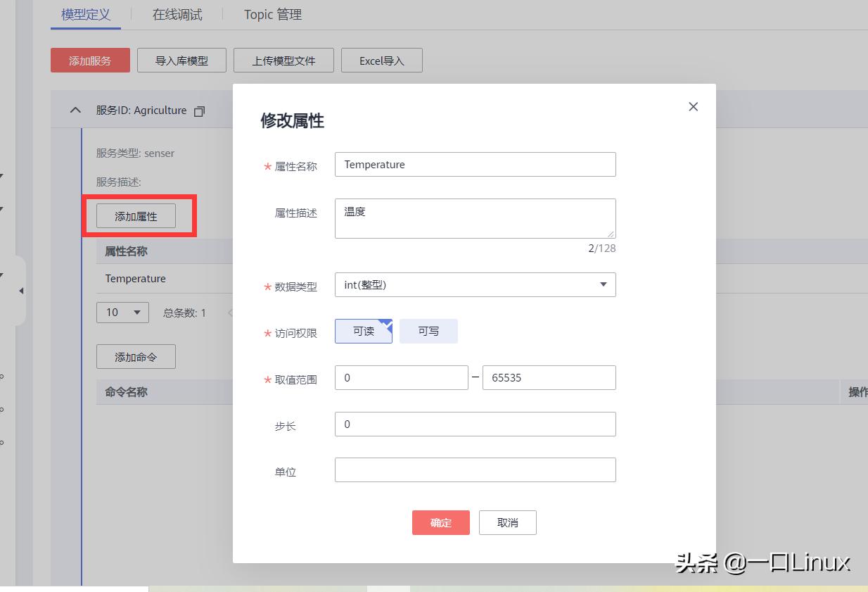Viewport: 868px width, 592px height.
Task: Switch to the 在线调试 tab
Action: (177, 14)
